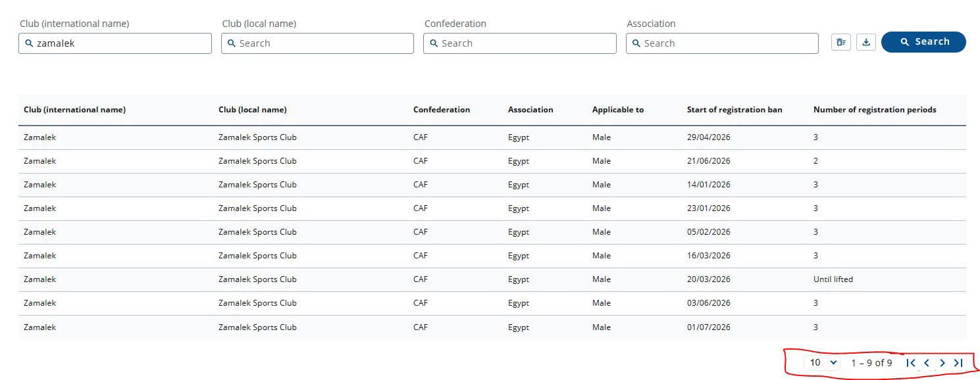Screen dimensions: 980x380
Task: Focus the Club local name search field
Action: click(x=317, y=43)
